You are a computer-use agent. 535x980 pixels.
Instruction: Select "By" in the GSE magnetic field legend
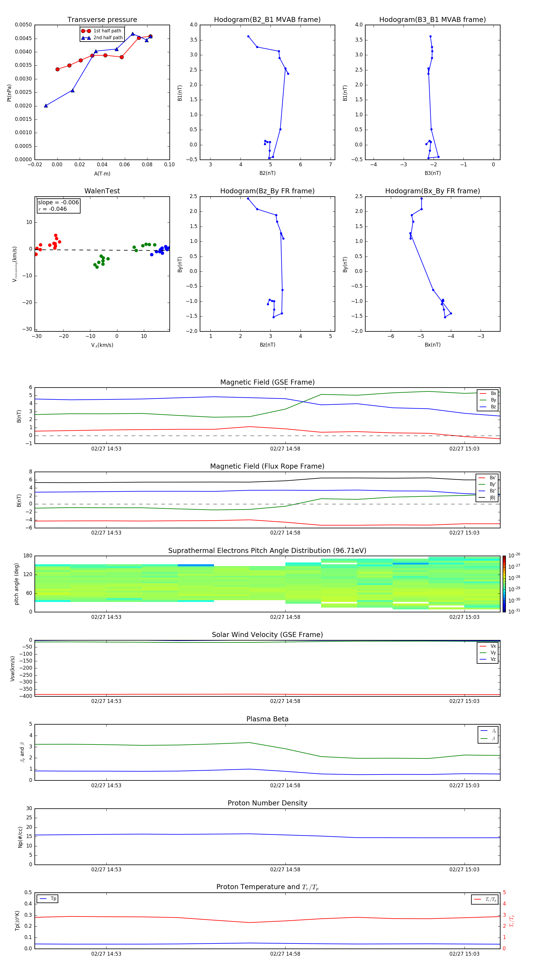[488, 400]
